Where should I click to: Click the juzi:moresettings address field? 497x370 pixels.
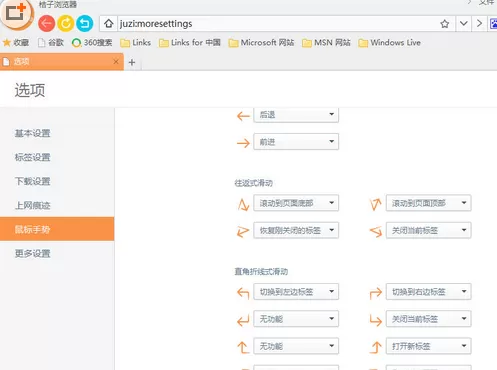click(278, 24)
